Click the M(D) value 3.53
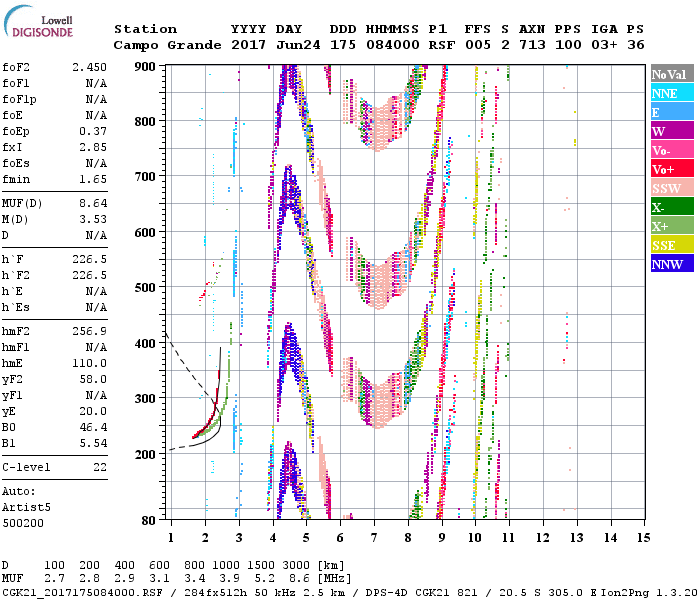 click(93, 219)
